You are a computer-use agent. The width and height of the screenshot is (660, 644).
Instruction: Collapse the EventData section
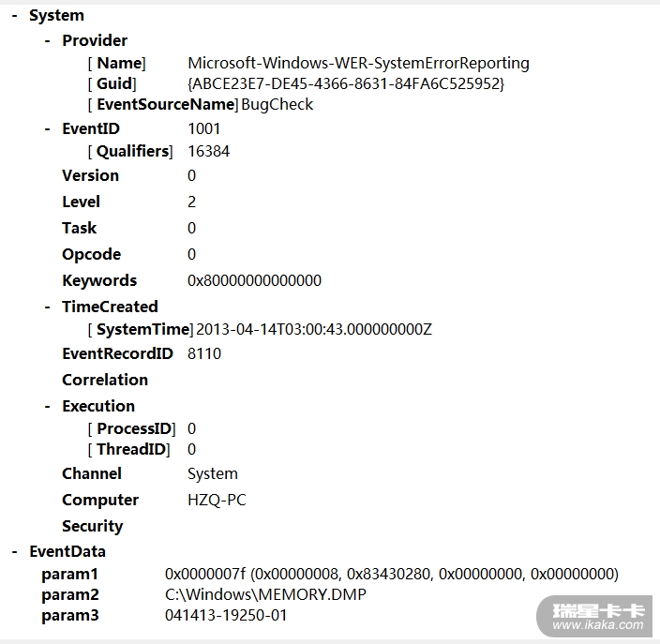[x=16, y=551]
